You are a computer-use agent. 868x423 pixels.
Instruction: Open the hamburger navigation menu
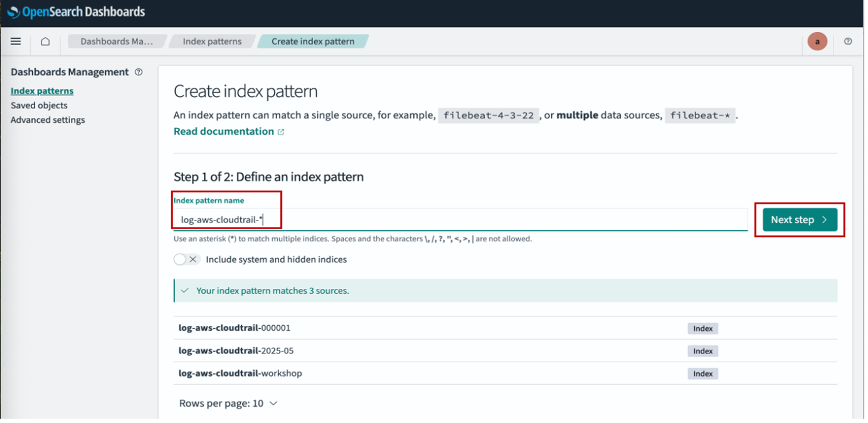point(16,41)
